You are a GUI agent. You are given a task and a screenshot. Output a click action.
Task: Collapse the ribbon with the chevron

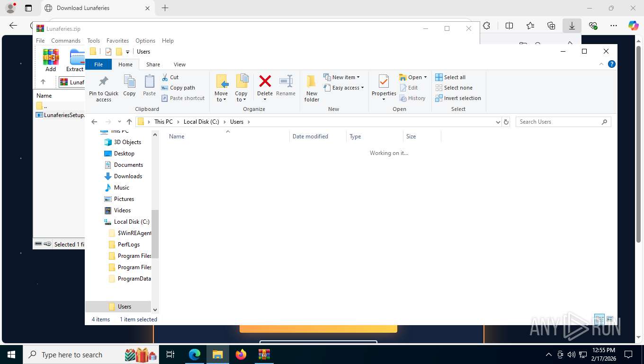601,64
